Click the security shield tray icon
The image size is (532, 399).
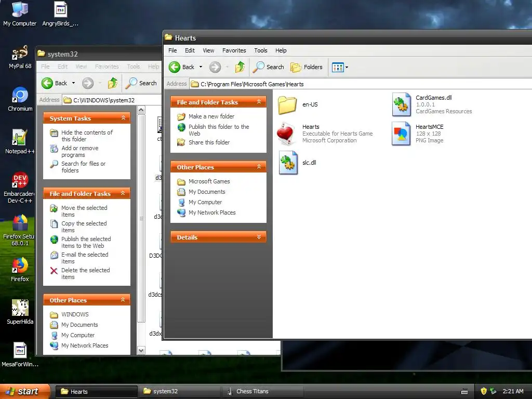tap(484, 391)
